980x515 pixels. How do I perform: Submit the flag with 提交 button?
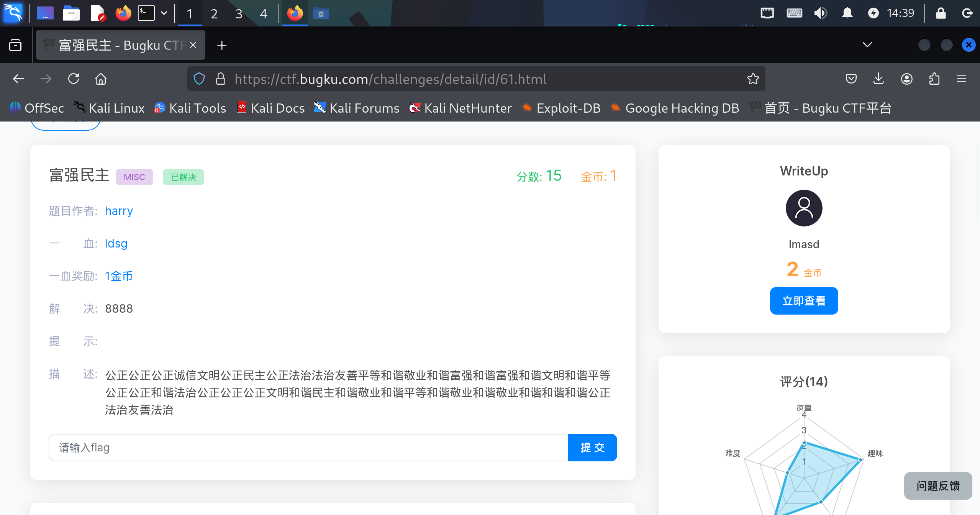592,448
